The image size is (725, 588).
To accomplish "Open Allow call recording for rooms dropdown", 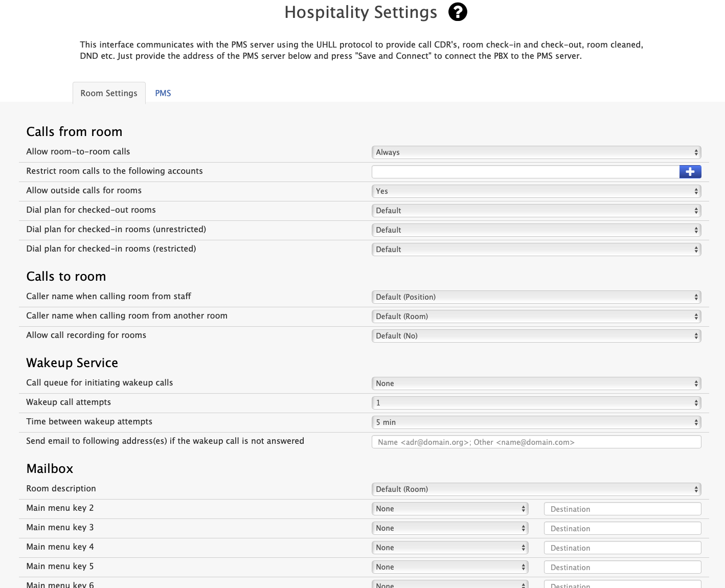I will click(x=536, y=336).
